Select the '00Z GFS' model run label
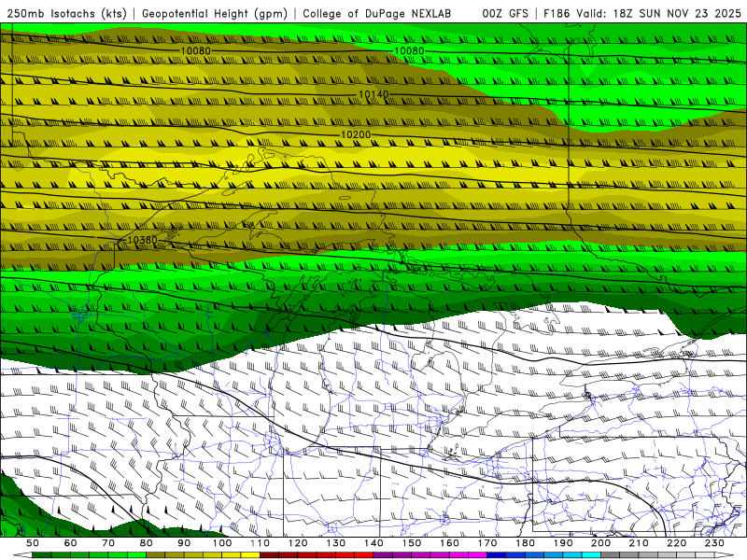This screenshot has width=747, height=560. pos(505,13)
